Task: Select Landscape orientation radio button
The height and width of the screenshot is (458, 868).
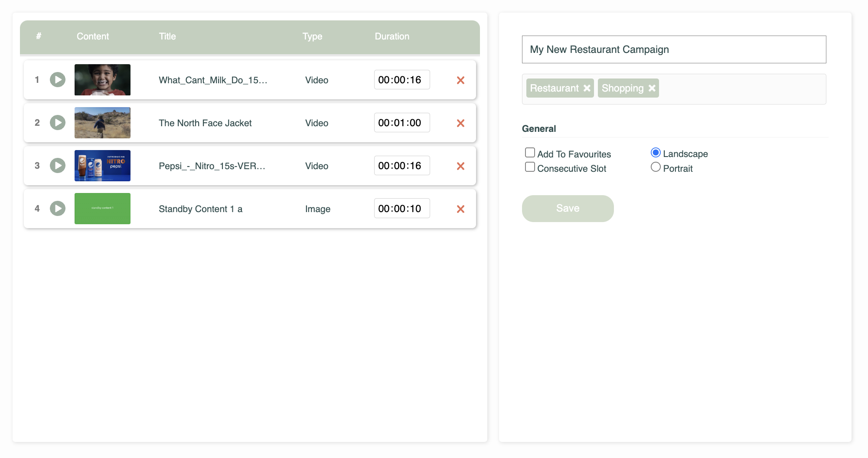Action: click(656, 153)
